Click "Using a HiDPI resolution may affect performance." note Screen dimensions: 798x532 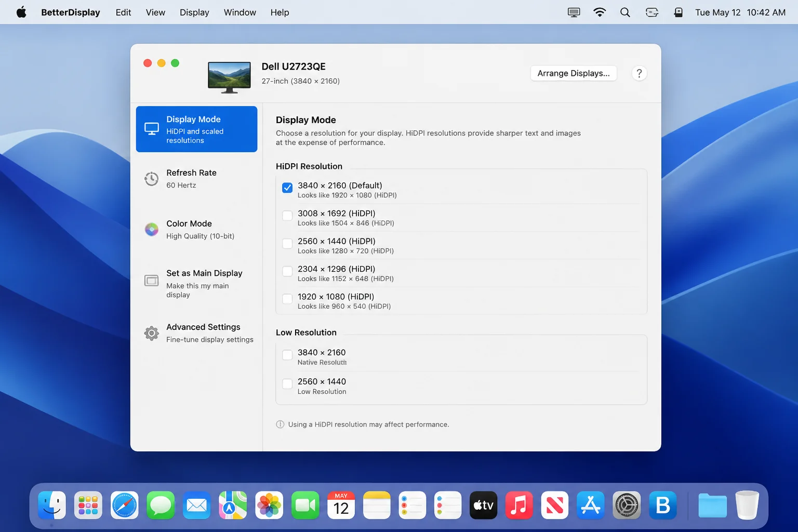(x=368, y=424)
